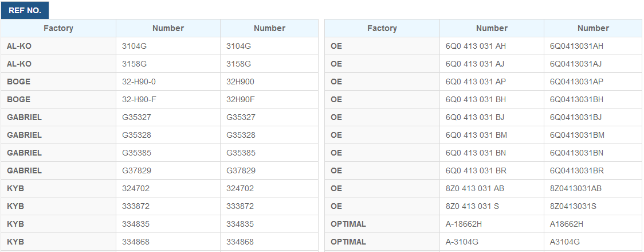This screenshot has height=252, width=644.
Task: Select the Factory header in left table
Action: point(58,28)
